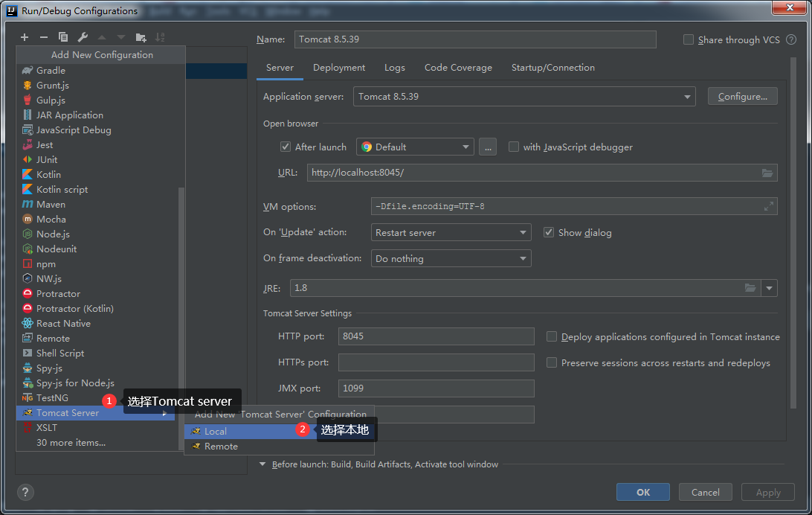Screen dimensions: 812x515
Task: Click the HTTPs port field
Action: coord(436,362)
